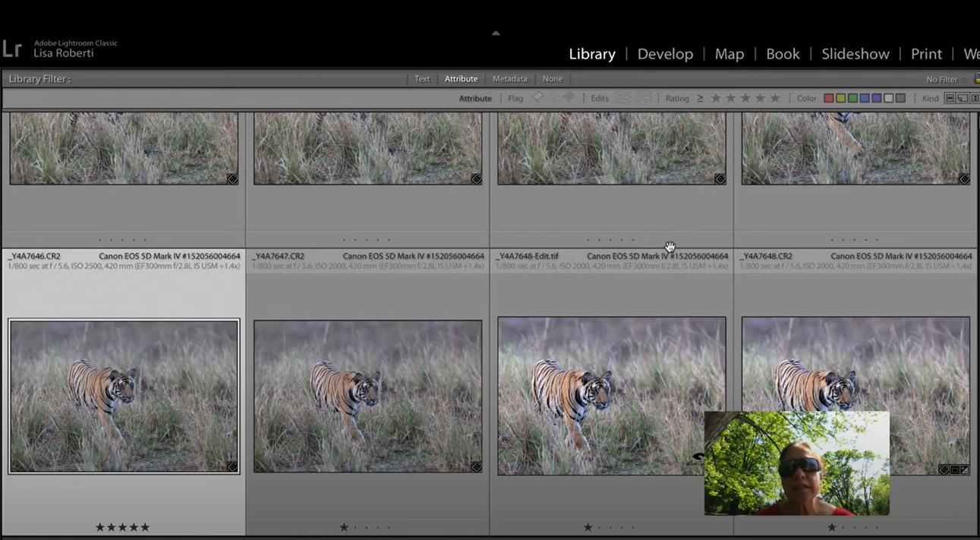Filter by gray no-label swatch
Image resolution: width=980 pixels, height=540 pixels.
pyautogui.click(x=900, y=99)
